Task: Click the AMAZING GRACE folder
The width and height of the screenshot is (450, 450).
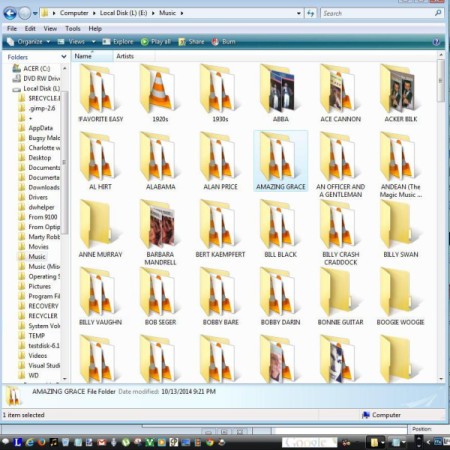Action: click(x=281, y=161)
